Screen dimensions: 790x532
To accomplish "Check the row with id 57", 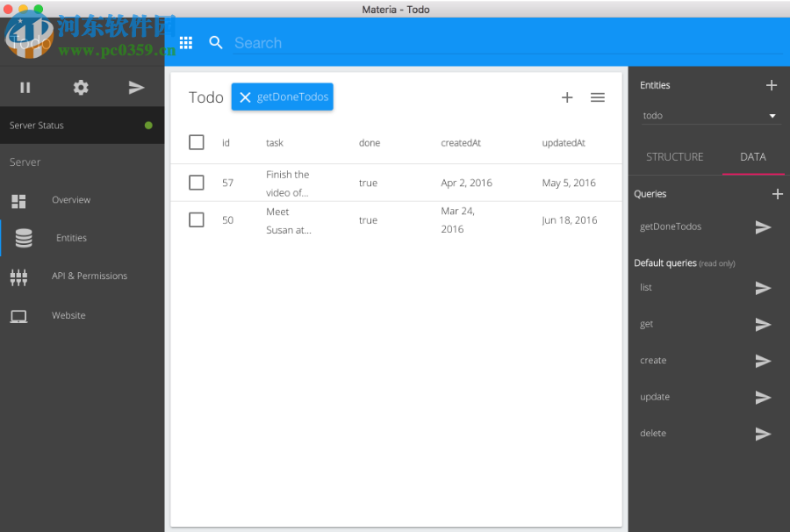I will [x=197, y=183].
